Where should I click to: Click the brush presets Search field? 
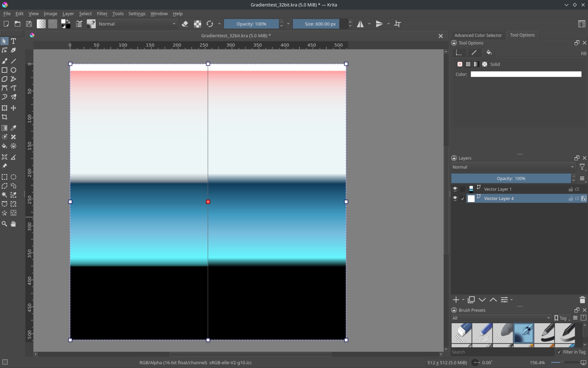pyautogui.click(x=502, y=352)
